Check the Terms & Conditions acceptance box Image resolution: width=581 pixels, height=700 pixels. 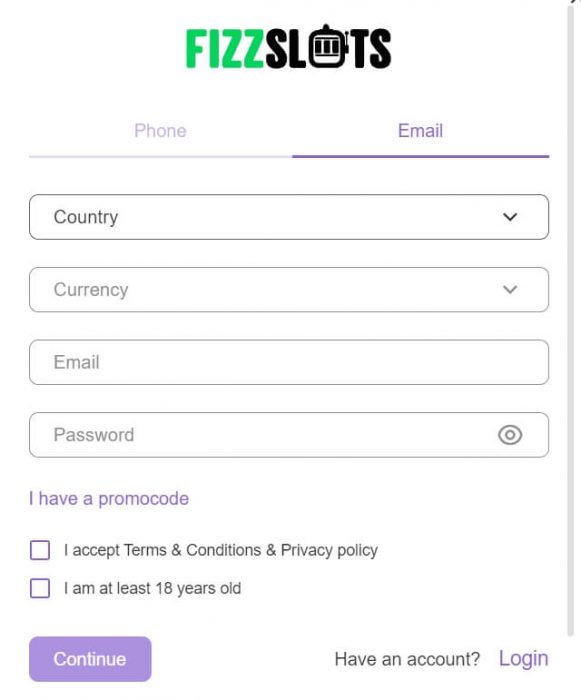(40, 550)
